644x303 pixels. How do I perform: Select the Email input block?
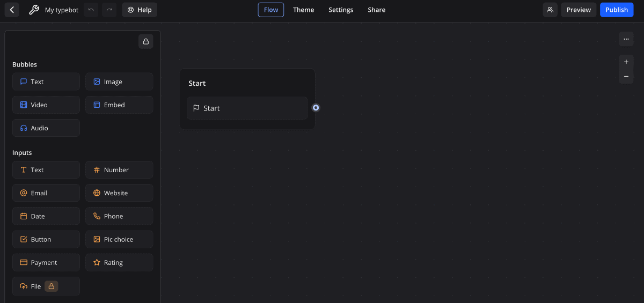coord(46,193)
